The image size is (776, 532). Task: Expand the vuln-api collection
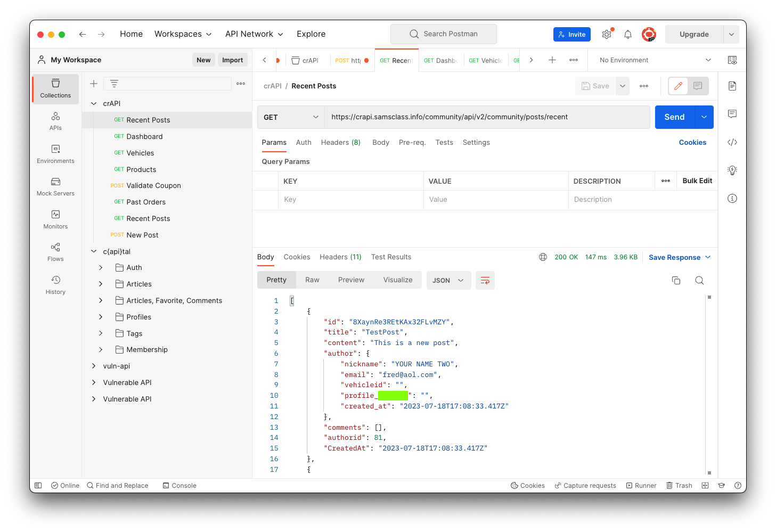(94, 366)
